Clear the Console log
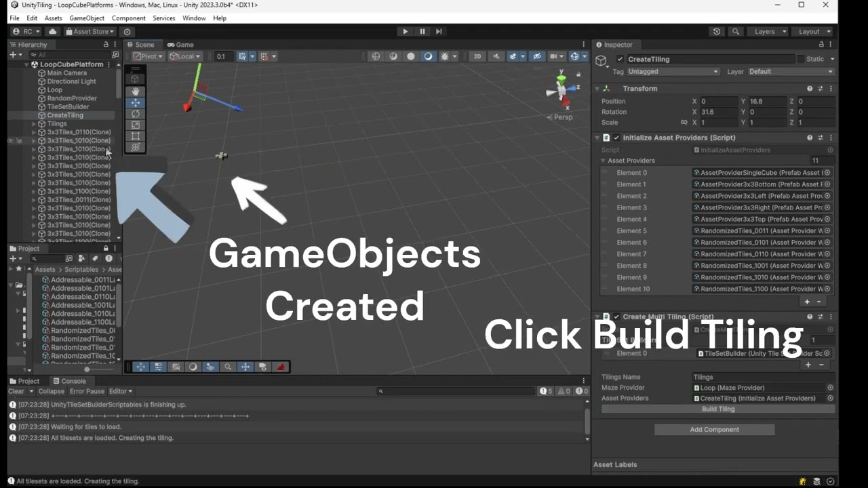 point(16,391)
